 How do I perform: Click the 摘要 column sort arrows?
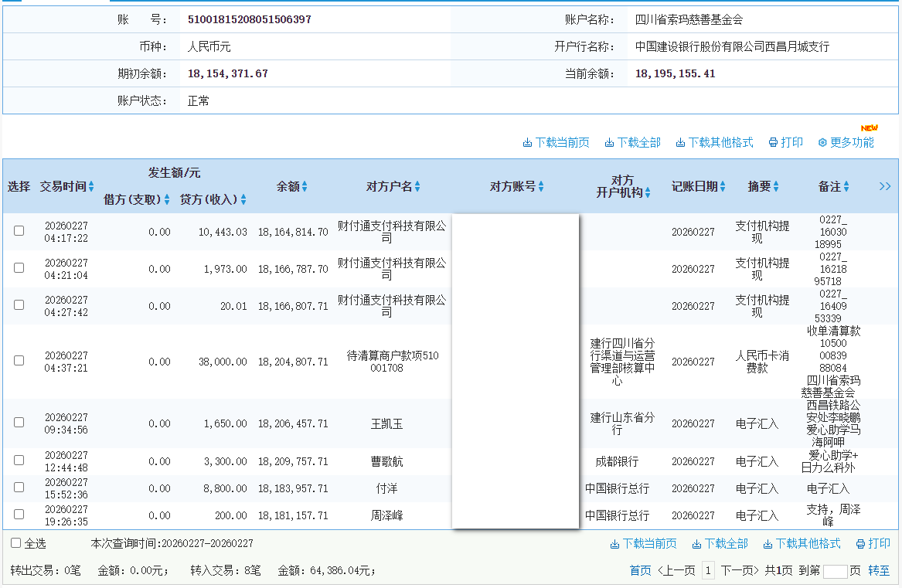coord(777,185)
